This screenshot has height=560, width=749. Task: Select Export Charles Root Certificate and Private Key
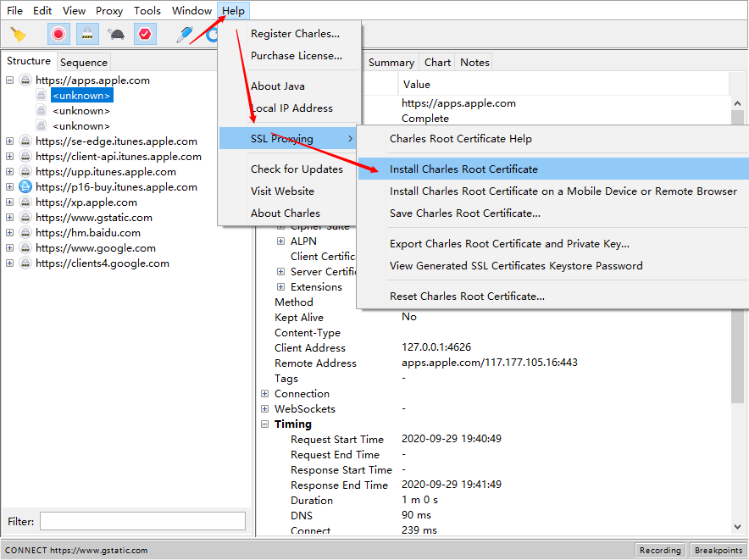553,244
